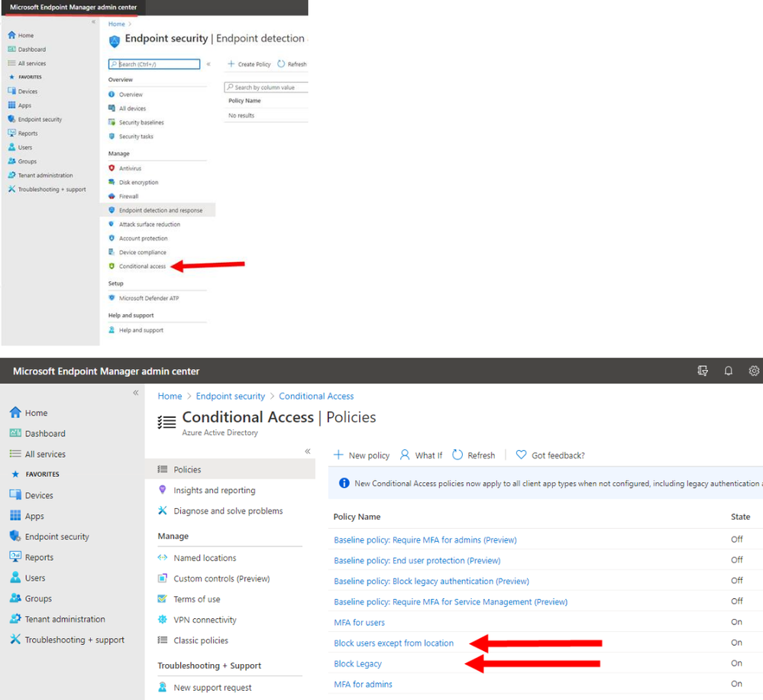The height and width of the screenshot is (700, 763).
Task: Open Account protection in upper menu
Action: [x=138, y=238]
